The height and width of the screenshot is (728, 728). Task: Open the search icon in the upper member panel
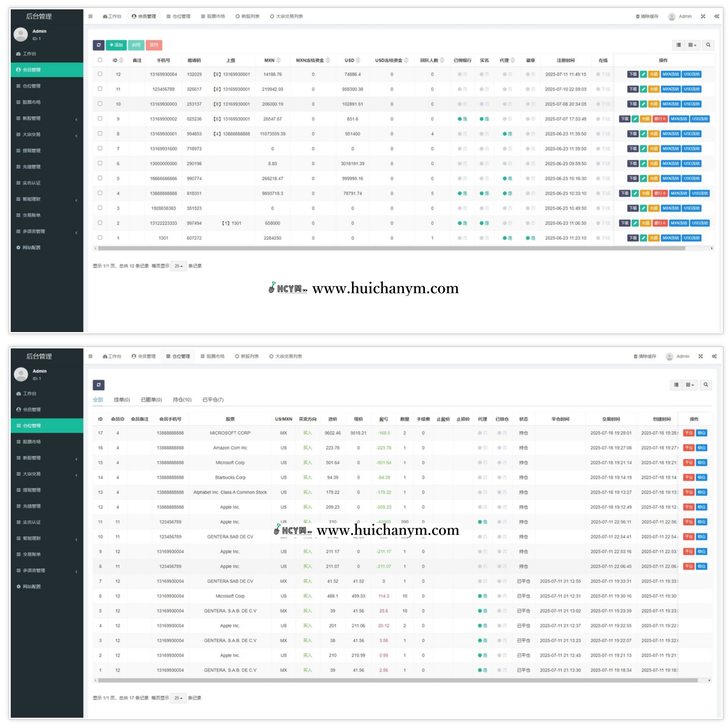point(708,45)
